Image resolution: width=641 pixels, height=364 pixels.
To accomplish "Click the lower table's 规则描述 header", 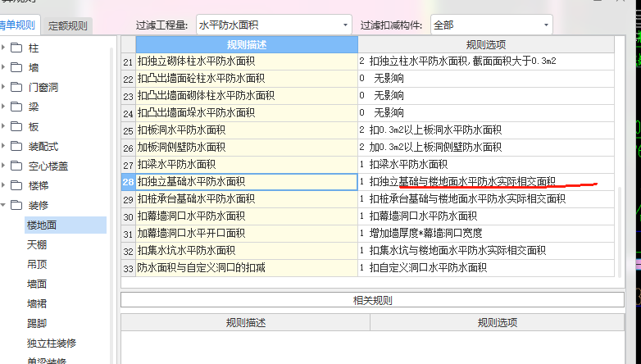I will click(246, 322).
